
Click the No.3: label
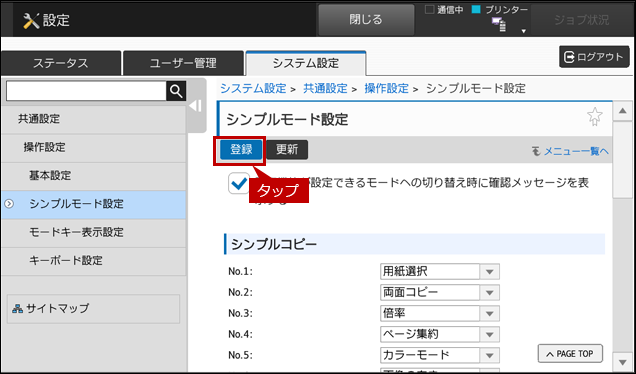coord(240,314)
